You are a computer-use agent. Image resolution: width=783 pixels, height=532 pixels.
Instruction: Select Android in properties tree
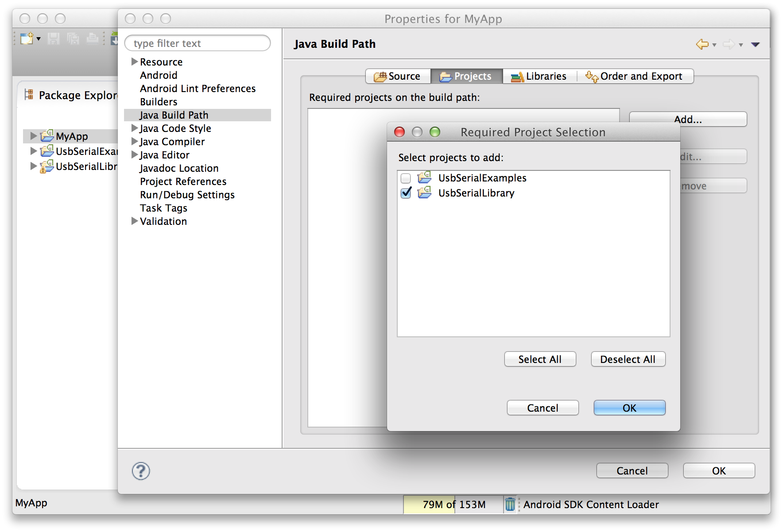point(159,75)
